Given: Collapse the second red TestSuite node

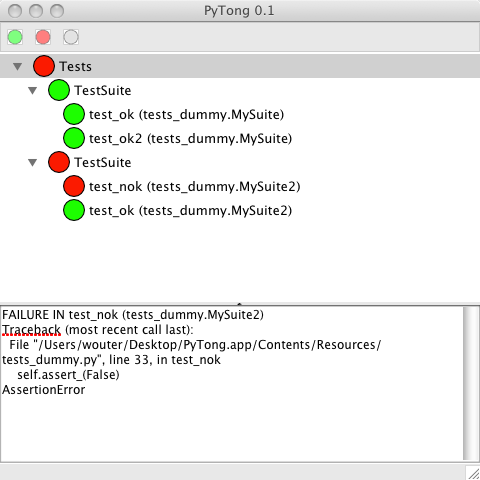Looking at the screenshot, I should [32, 163].
